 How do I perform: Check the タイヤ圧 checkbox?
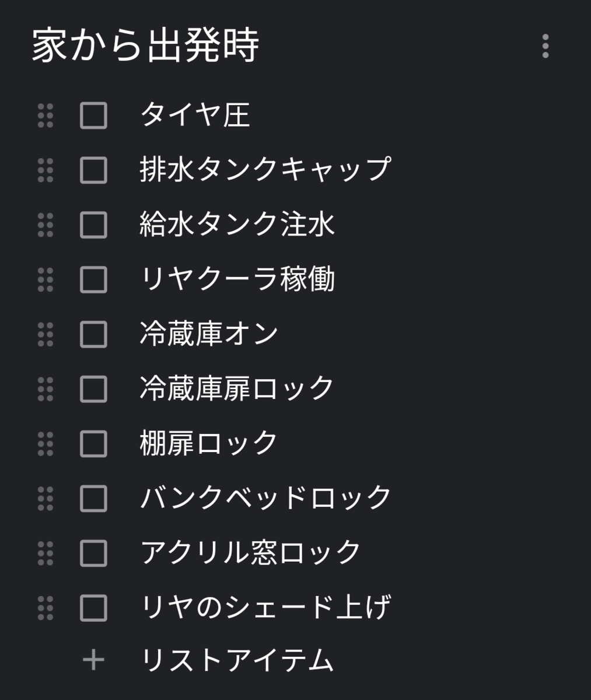[x=93, y=116]
